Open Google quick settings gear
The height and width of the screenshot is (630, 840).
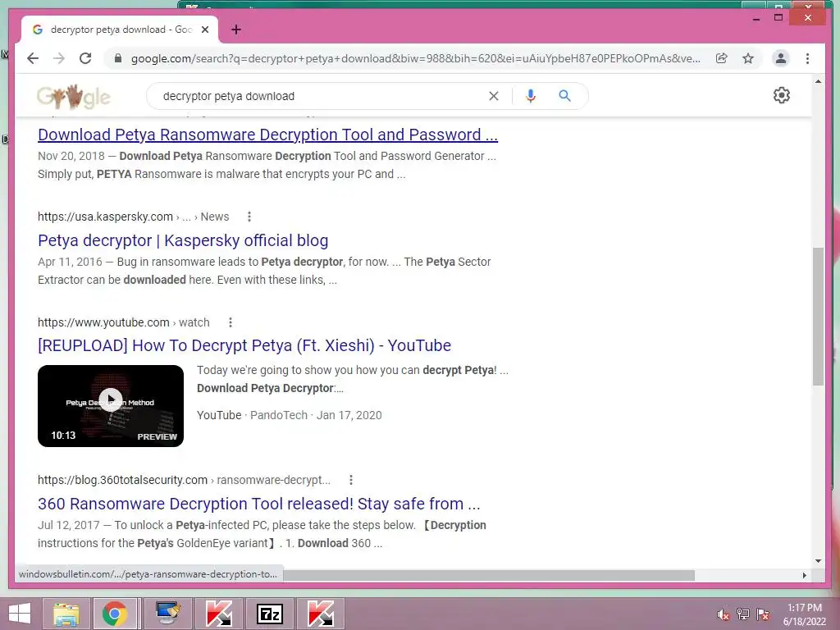coord(782,95)
